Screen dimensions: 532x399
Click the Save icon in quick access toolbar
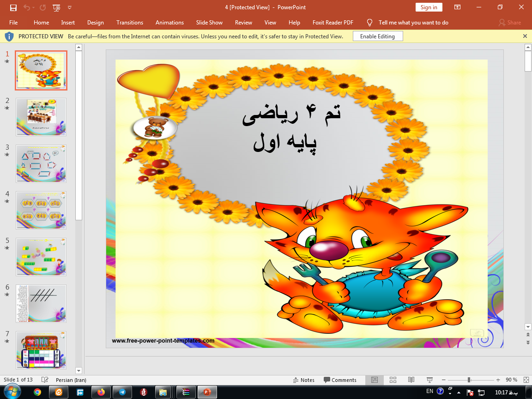[13, 7]
